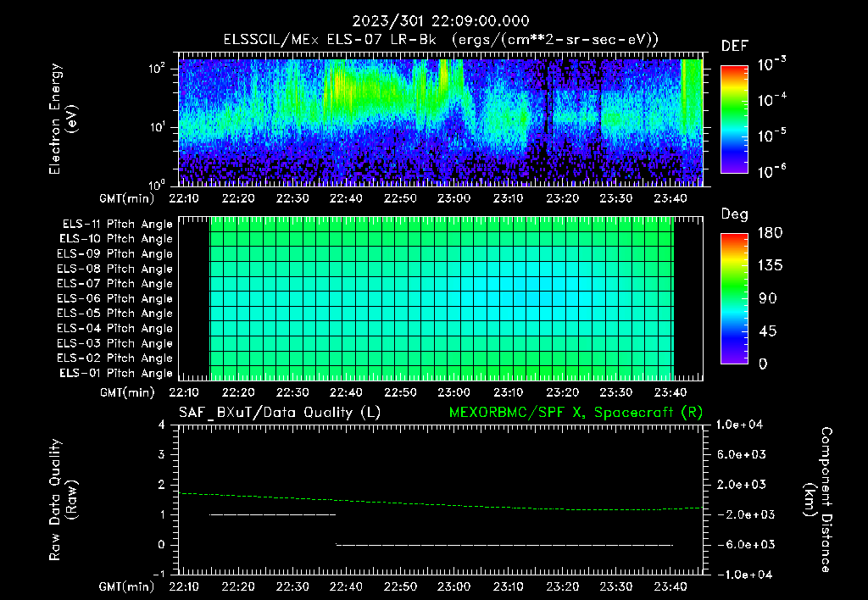Click the Component Distance (km) axis label
This screenshot has height=600, width=868.
pos(818,500)
